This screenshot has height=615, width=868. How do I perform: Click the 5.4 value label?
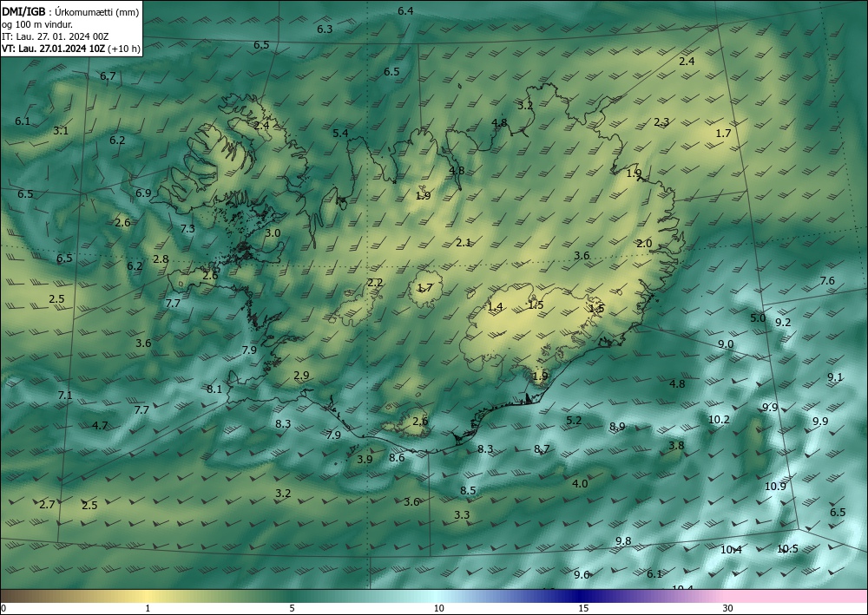pyautogui.click(x=340, y=134)
